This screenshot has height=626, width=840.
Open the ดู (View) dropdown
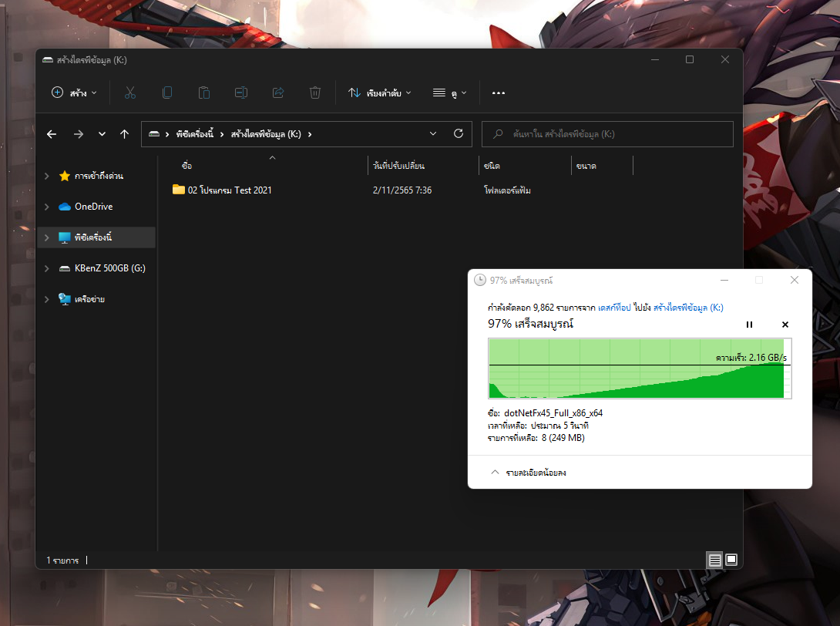(x=449, y=93)
